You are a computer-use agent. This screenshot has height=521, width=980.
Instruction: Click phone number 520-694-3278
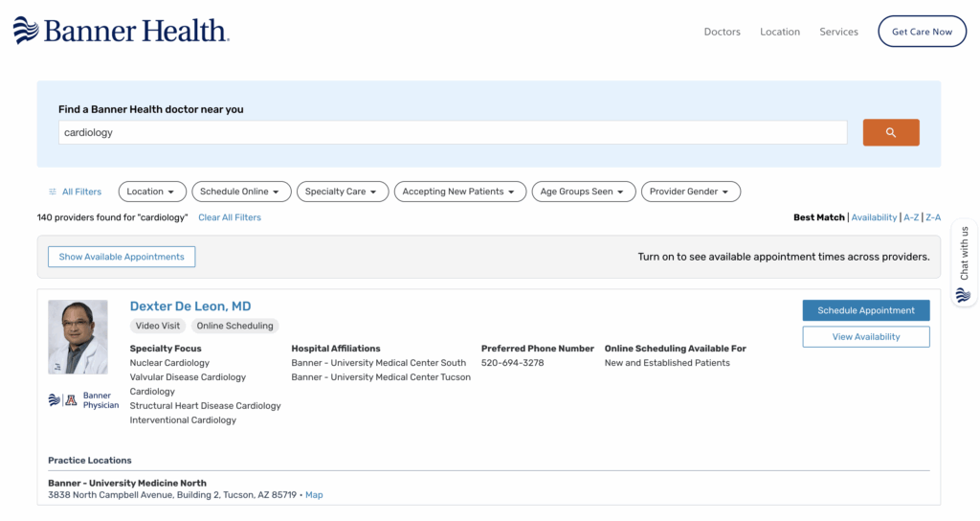point(513,363)
